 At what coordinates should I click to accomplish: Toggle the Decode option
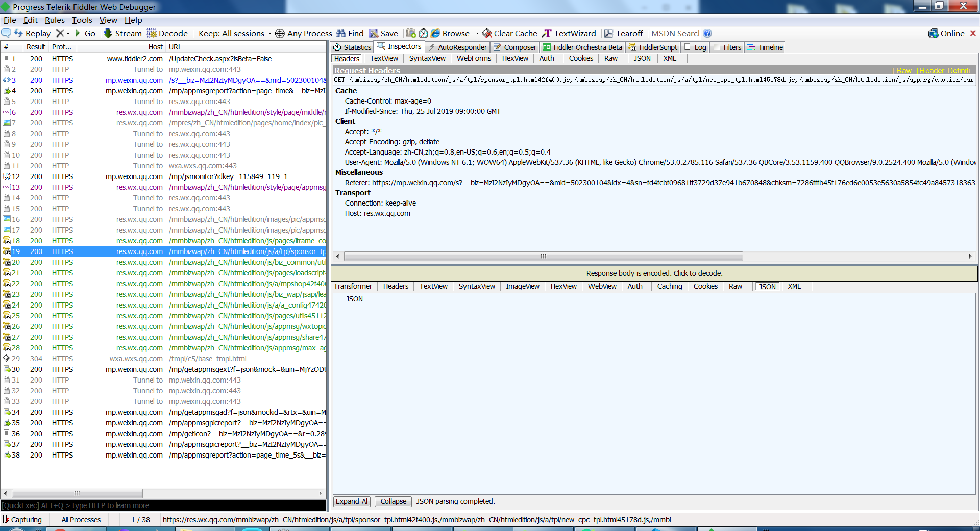167,33
